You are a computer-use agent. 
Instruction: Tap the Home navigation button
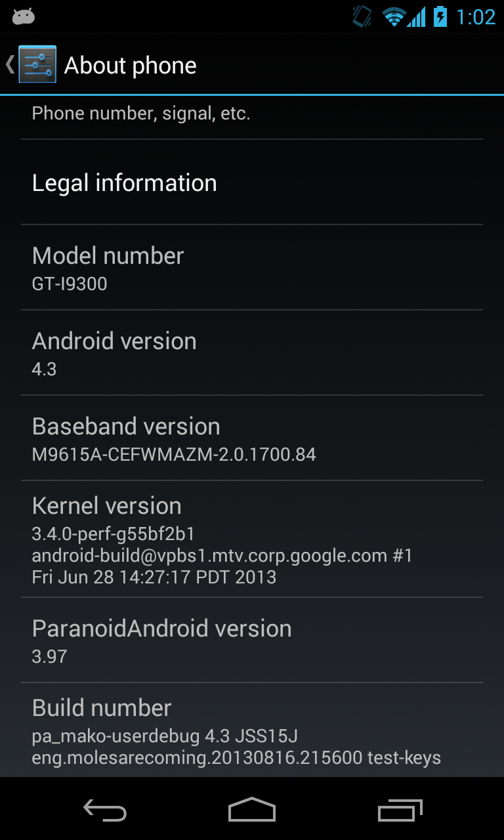252,809
